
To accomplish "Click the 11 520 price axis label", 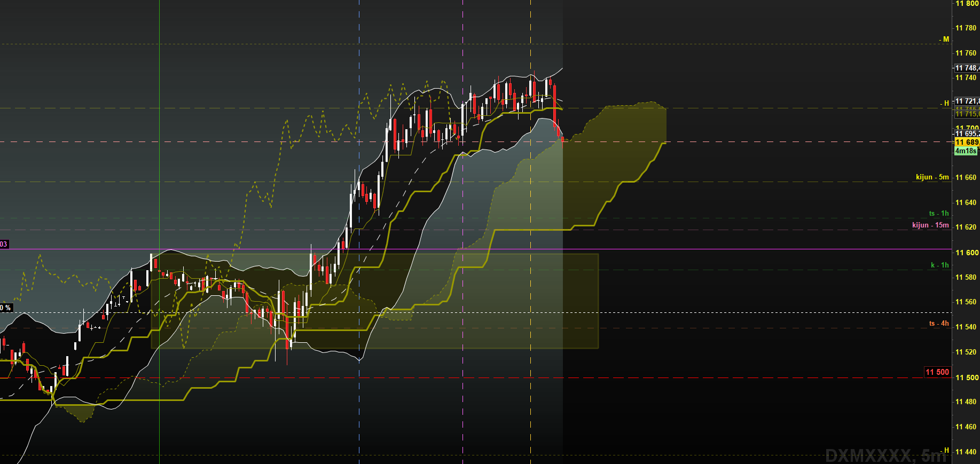I will [x=966, y=352].
